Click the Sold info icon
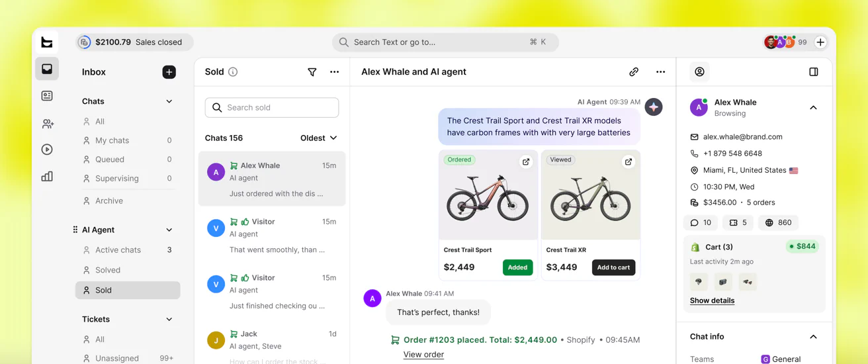868x364 pixels. tap(233, 72)
